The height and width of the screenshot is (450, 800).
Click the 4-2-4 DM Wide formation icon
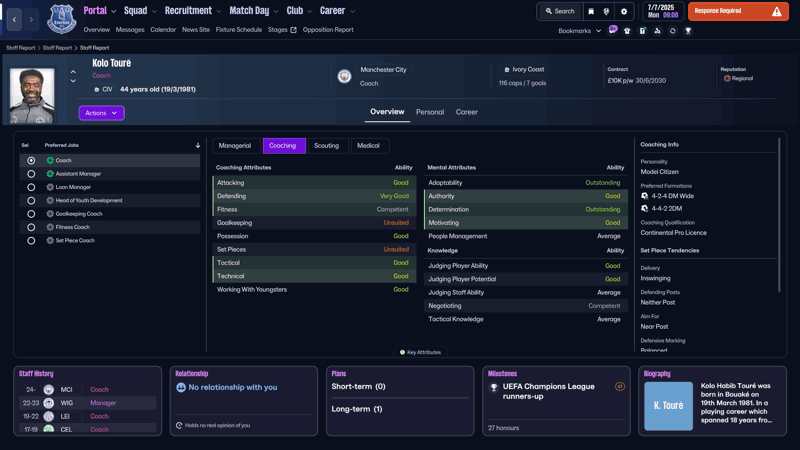644,196
